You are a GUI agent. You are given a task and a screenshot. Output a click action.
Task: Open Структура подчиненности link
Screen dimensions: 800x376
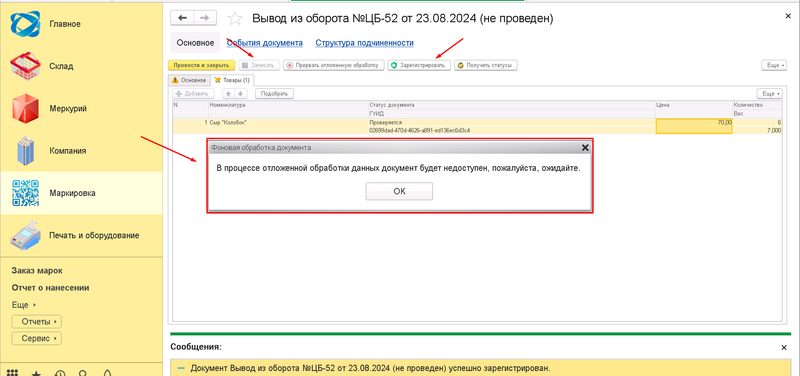364,43
